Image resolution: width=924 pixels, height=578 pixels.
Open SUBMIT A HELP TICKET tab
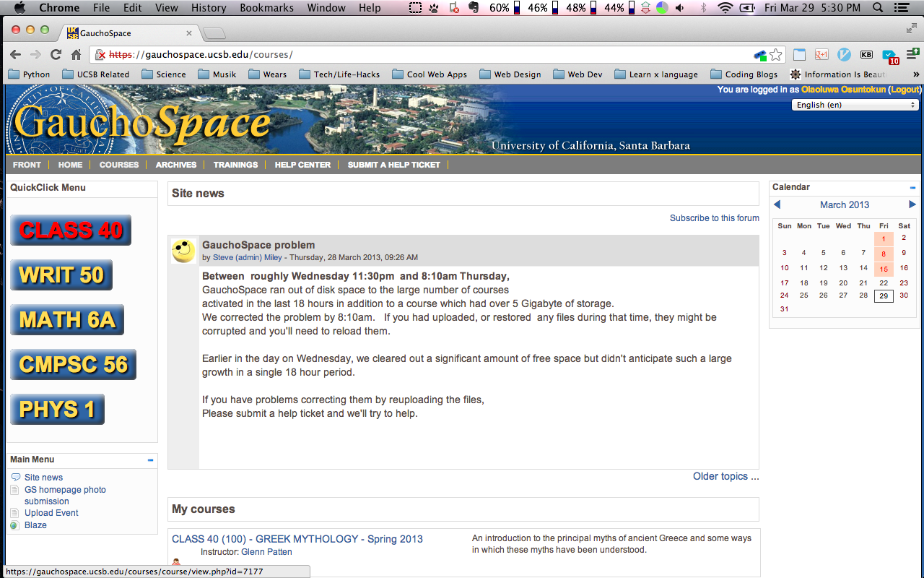(394, 165)
